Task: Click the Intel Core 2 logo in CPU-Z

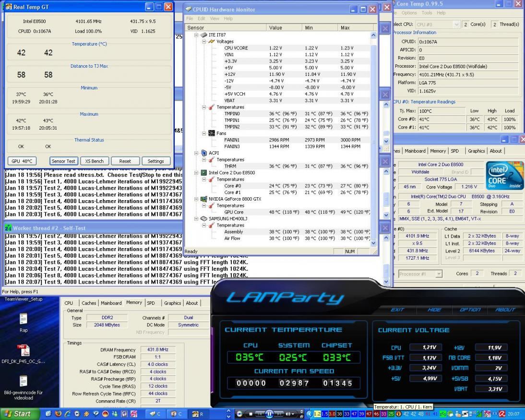Action: pyautogui.click(x=504, y=177)
